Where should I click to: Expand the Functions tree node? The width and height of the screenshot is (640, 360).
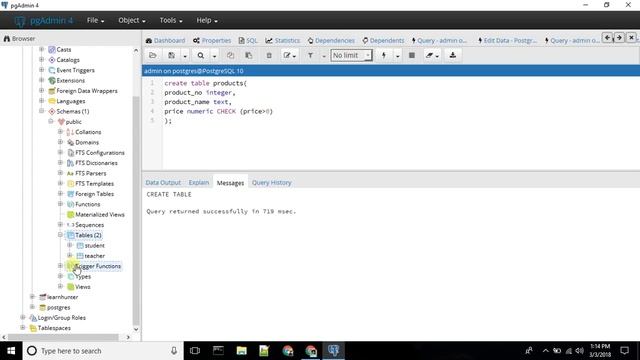(x=60, y=204)
